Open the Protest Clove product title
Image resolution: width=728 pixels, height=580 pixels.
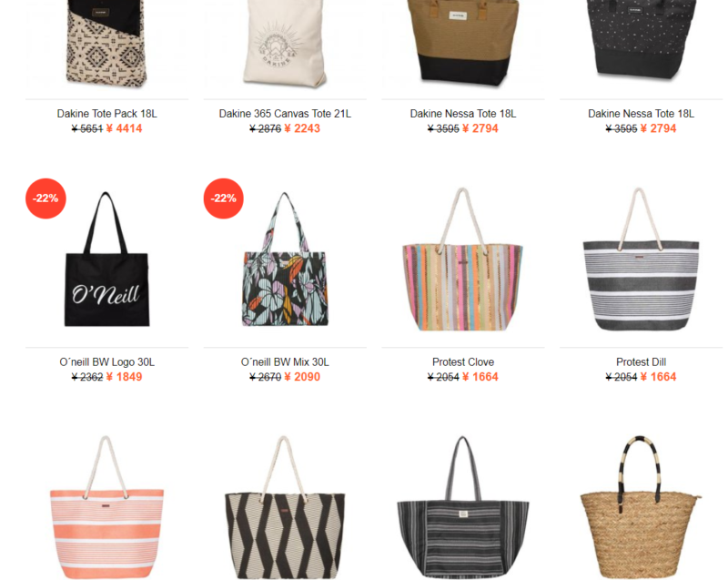(x=463, y=361)
